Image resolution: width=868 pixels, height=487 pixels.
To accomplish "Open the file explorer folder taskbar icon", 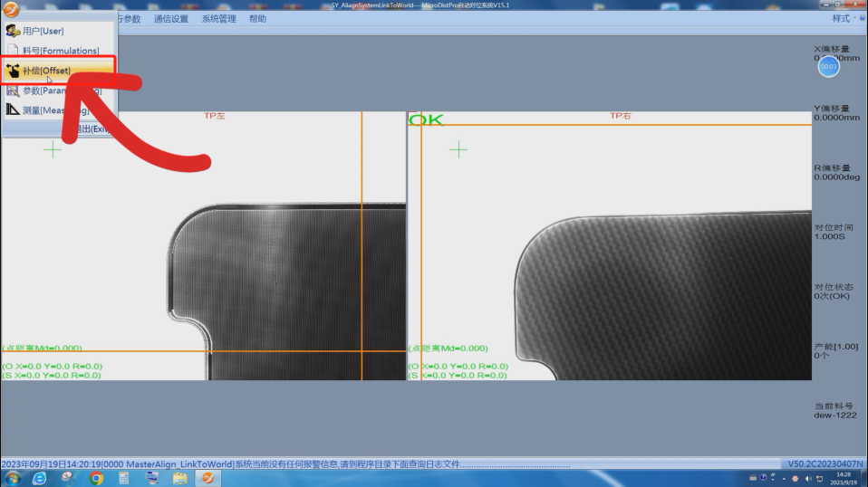I will coord(179,478).
